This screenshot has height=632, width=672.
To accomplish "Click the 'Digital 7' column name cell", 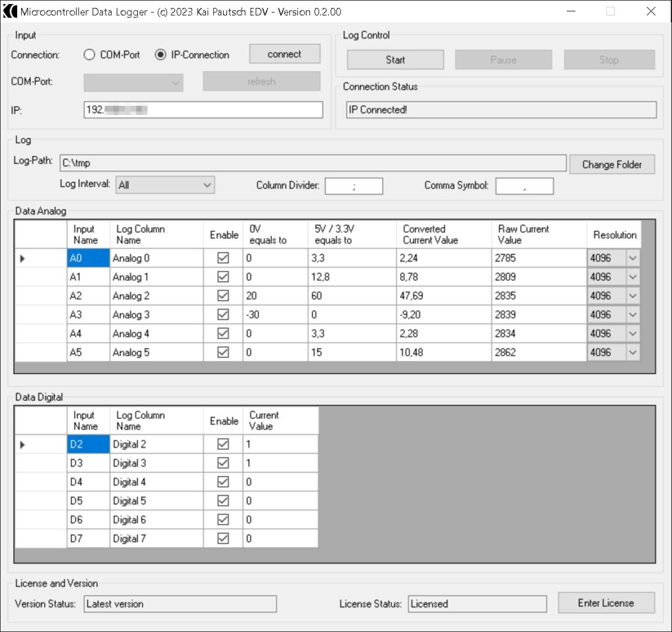I will [156, 538].
